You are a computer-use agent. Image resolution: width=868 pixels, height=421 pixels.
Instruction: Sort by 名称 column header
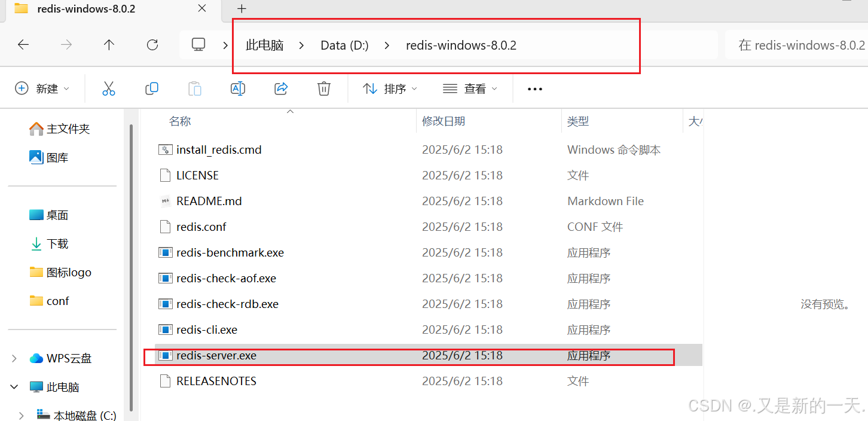point(180,121)
